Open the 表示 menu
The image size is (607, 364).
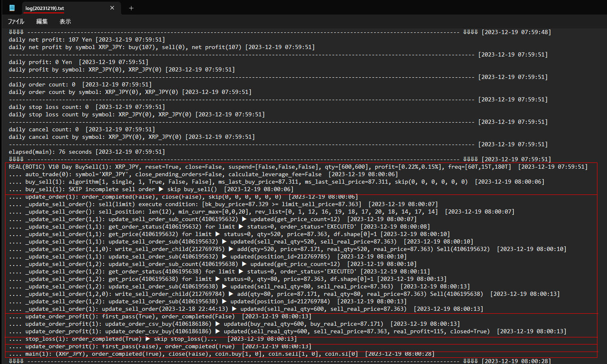65,22
